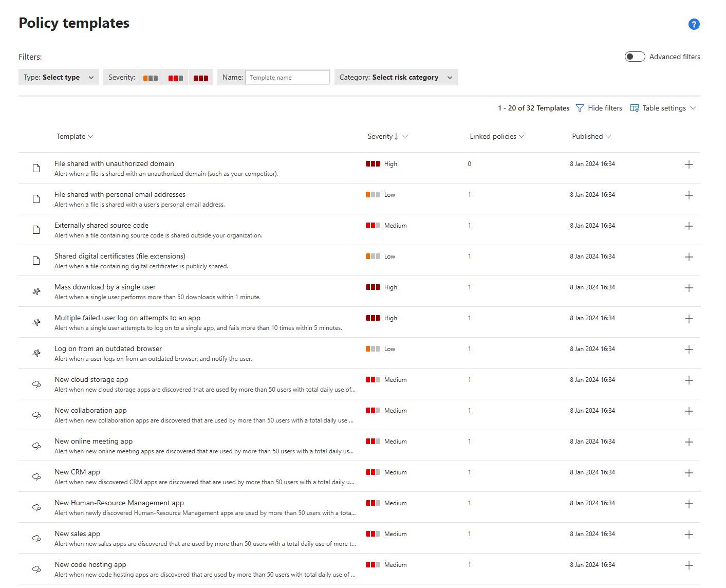Screen dimensions: 726x588
Task: Click the Hide filters funnel icon
Action: point(580,108)
